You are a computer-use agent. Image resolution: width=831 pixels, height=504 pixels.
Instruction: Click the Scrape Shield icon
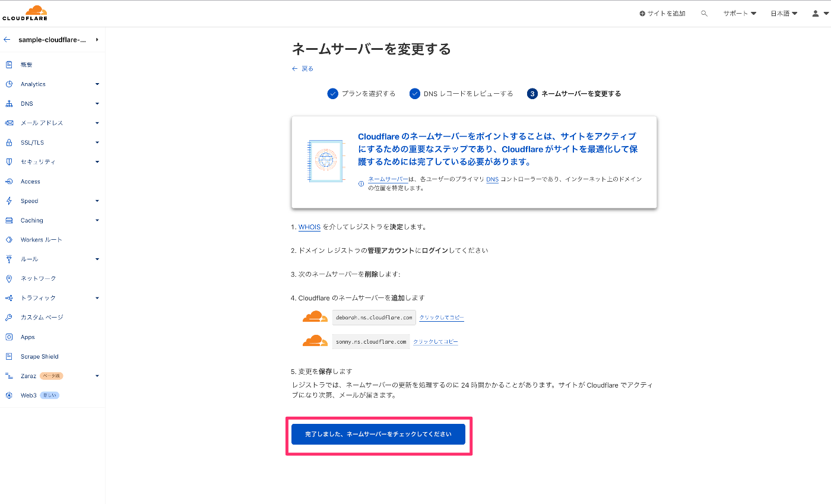click(8, 356)
